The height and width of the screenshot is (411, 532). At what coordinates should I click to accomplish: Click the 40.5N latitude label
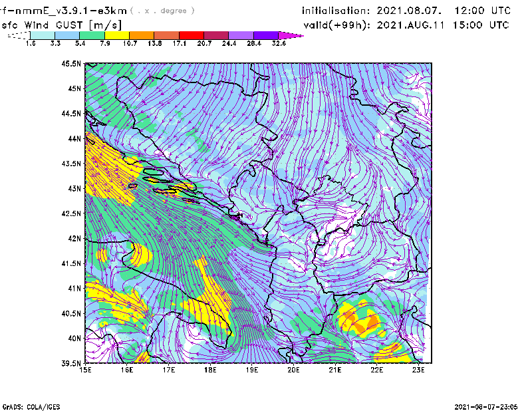tap(71, 314)
